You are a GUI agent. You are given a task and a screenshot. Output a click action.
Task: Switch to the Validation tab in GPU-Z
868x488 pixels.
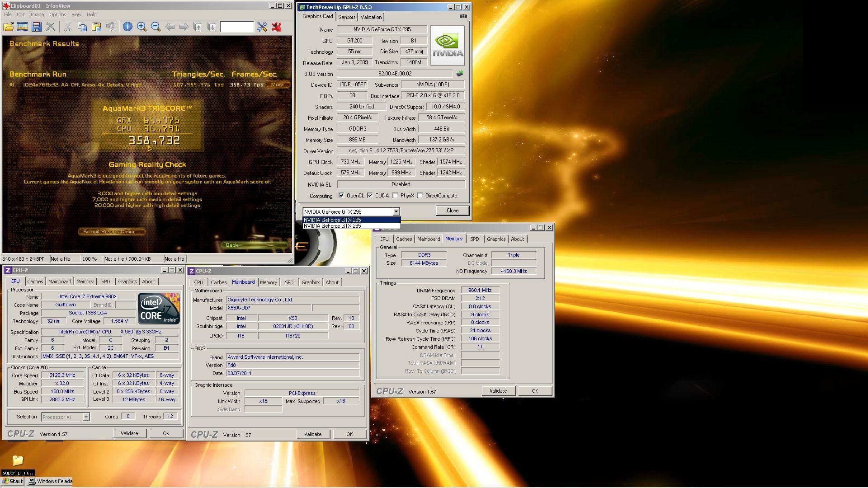pyautogui.click(x=371, y=17)
